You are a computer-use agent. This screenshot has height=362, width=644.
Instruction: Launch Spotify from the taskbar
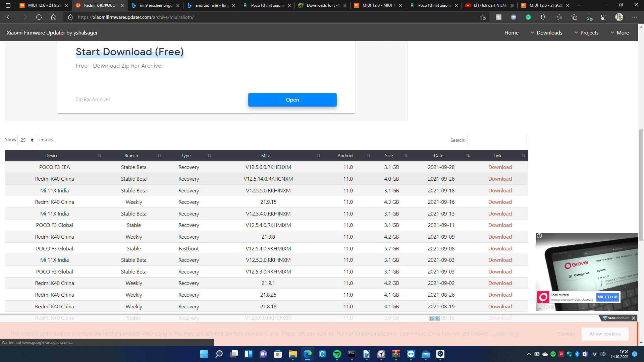click(337, 354)
